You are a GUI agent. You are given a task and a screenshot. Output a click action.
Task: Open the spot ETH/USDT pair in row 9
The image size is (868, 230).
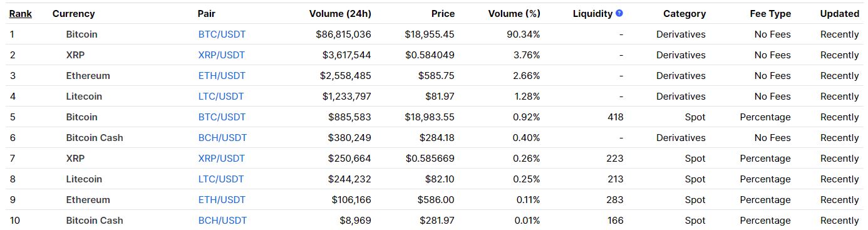click(x=222, y=200)
